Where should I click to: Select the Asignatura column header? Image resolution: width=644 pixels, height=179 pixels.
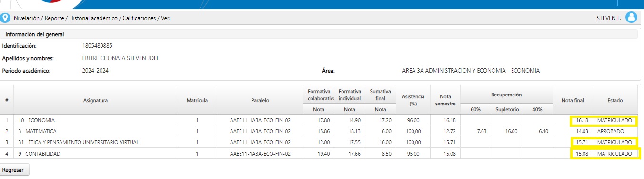tap(95, 100)
